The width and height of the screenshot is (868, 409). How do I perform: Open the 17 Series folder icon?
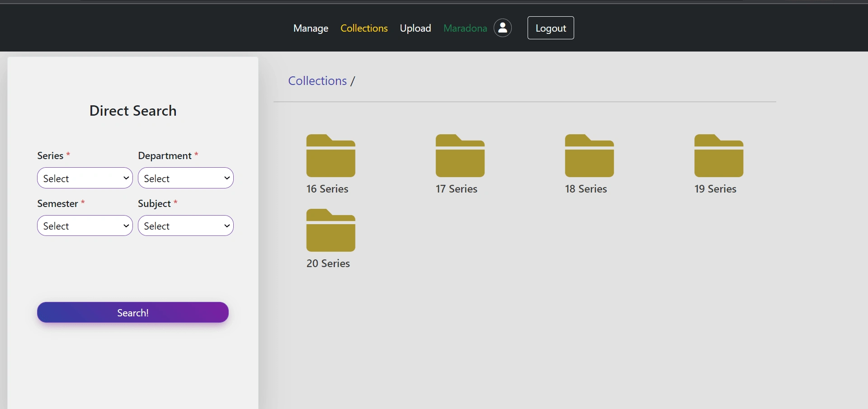460,156
